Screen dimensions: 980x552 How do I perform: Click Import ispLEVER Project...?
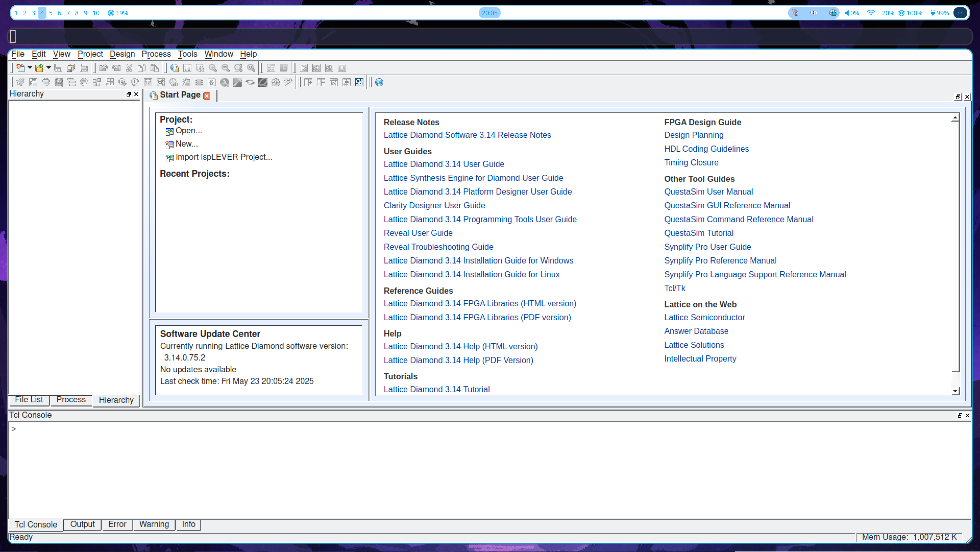pyautogui.click(x=224, y=157)
